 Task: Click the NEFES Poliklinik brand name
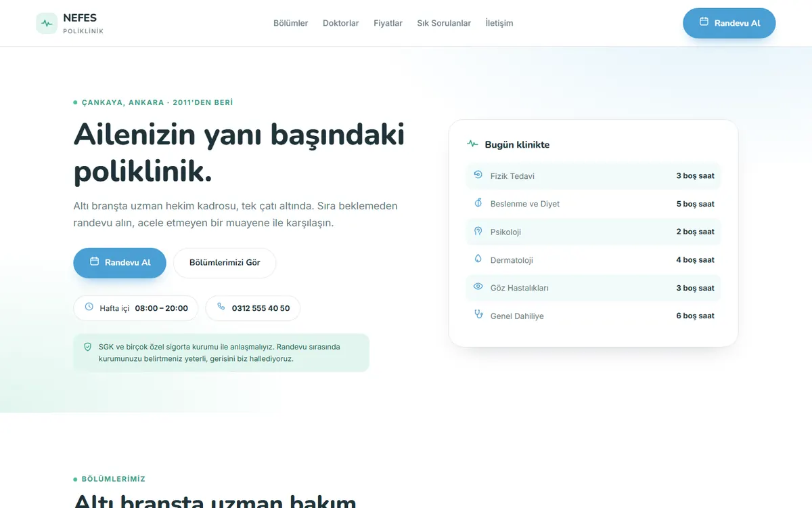(83, 23)
